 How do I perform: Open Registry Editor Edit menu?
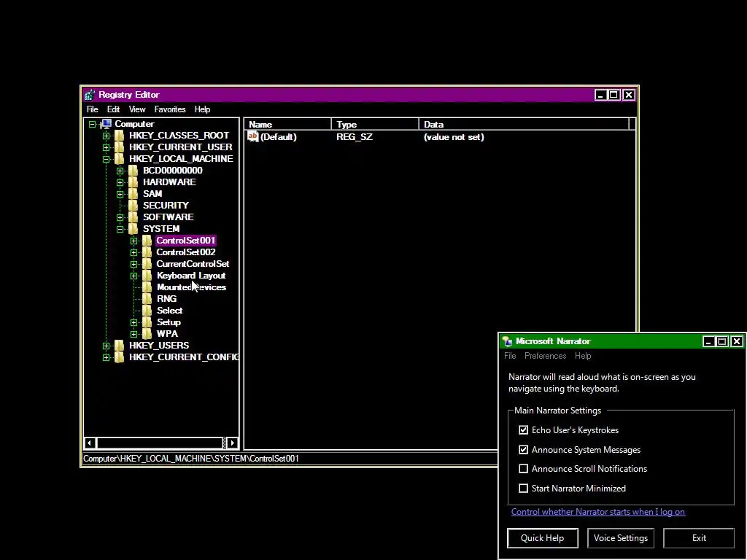click(113, 109)
